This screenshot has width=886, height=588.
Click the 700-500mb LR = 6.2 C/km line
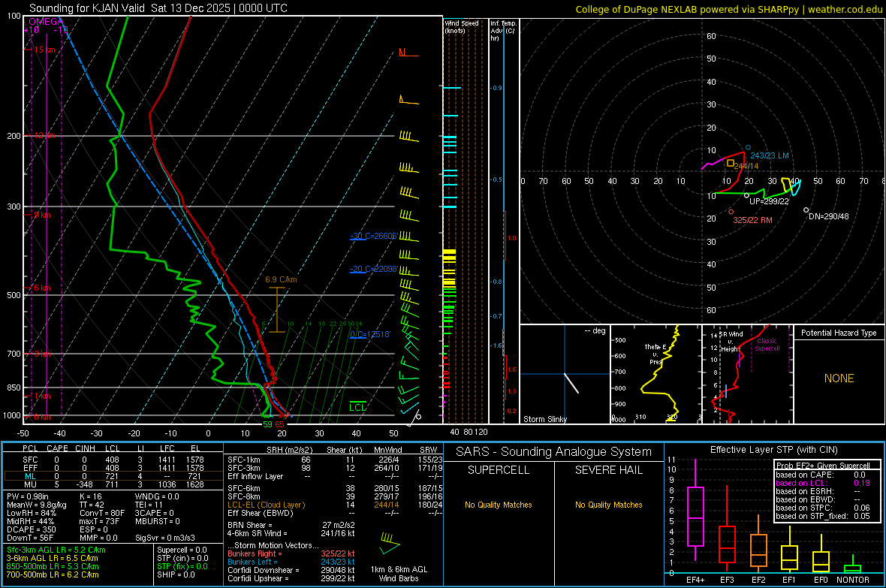[x=53, y=574]
